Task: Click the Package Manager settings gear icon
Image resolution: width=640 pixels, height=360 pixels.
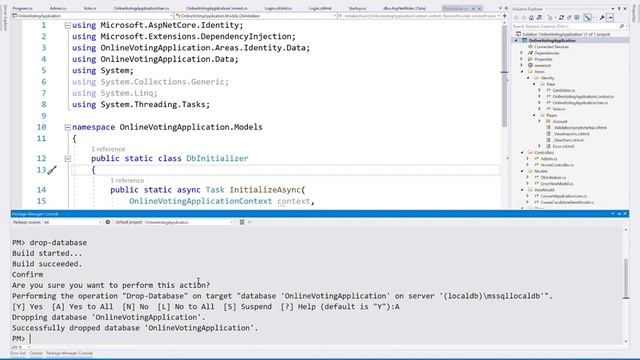Action: tap(108, 222)
